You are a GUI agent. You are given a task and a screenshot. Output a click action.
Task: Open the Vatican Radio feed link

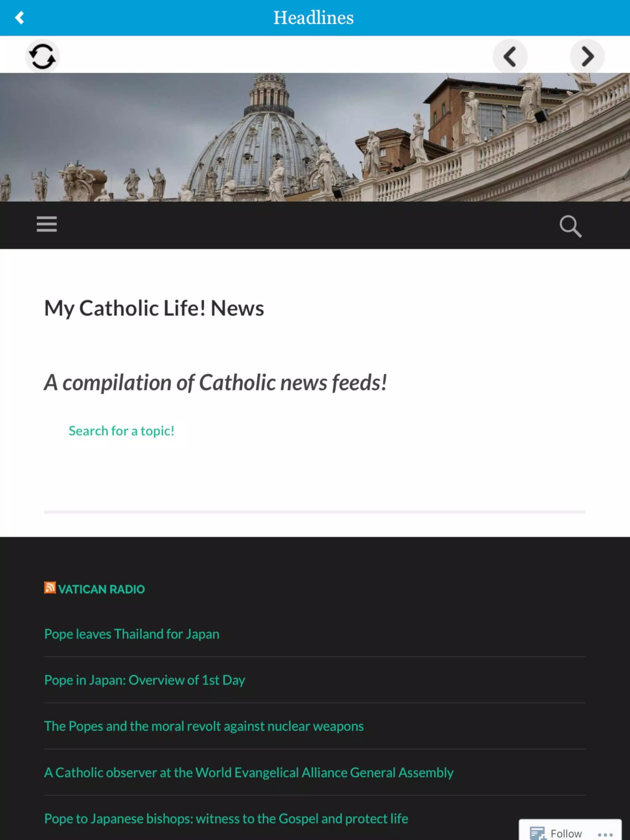[102, 589]
